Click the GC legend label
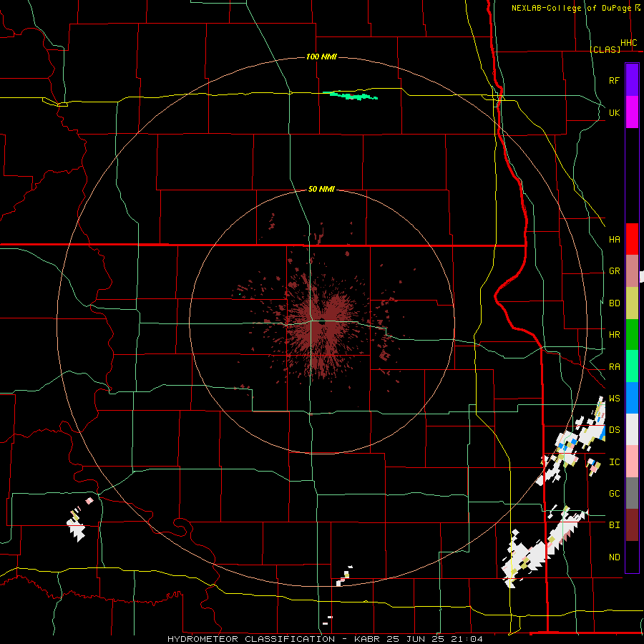The image size is (644, 644). (x=614, y=494)
